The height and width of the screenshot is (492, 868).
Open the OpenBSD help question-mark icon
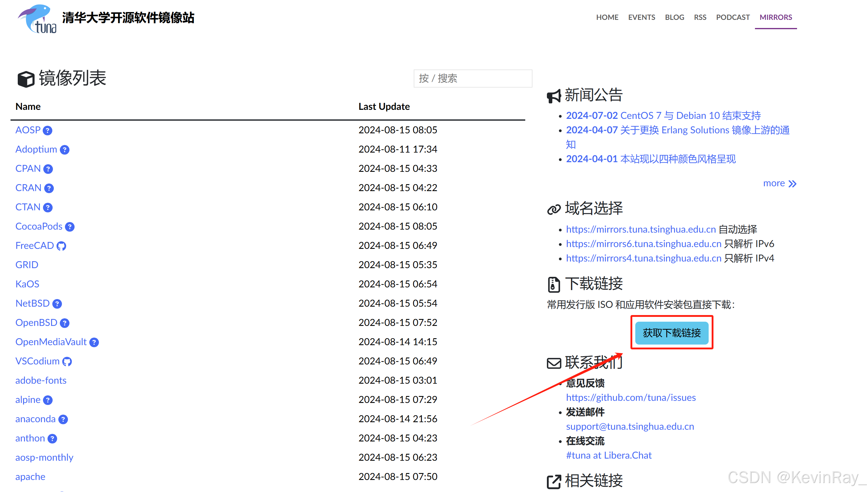(64, 323)
